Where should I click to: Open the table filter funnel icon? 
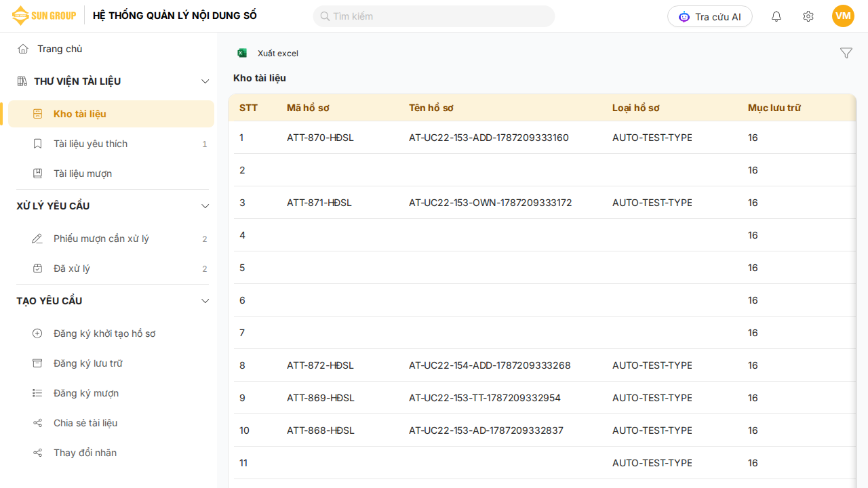[846, 53]
